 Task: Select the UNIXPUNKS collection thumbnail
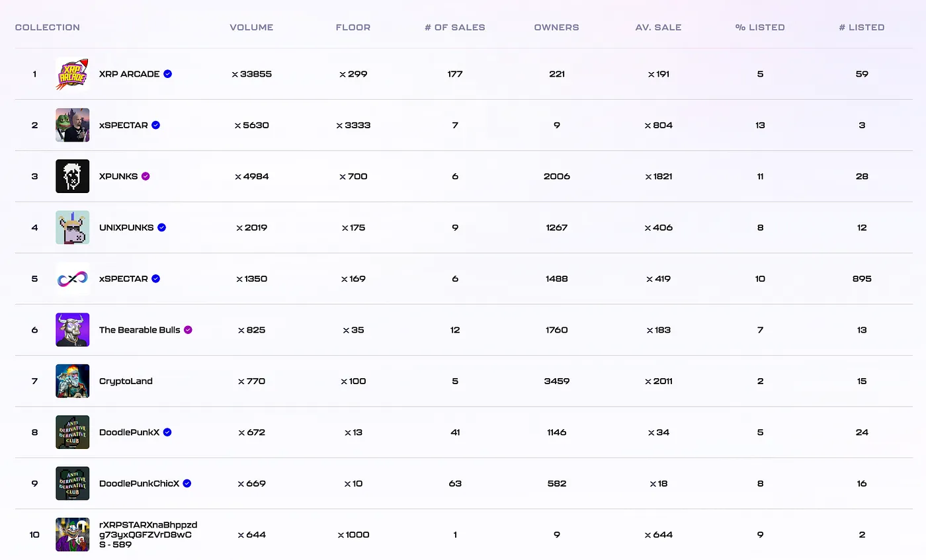(x=72, y=227)
